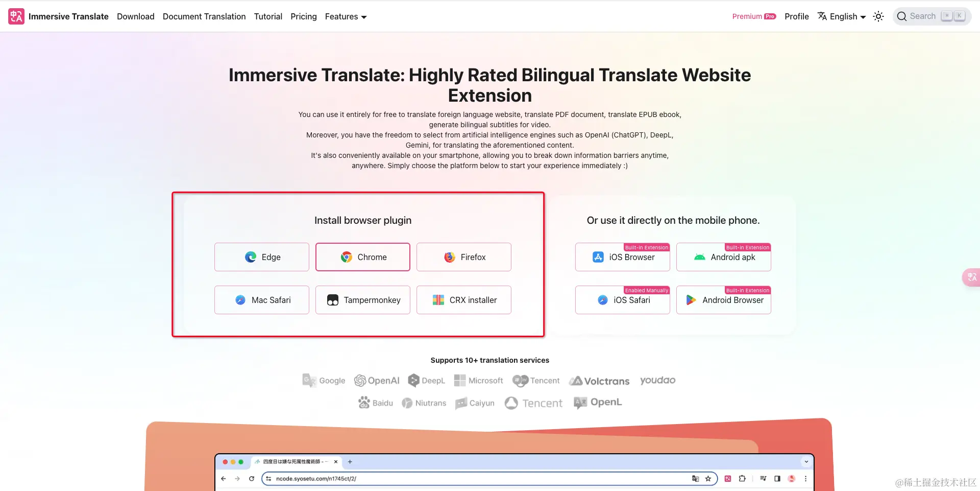980x491 pixels.
Task: Click the Niutrans service logo
Action: coord(424,403)
